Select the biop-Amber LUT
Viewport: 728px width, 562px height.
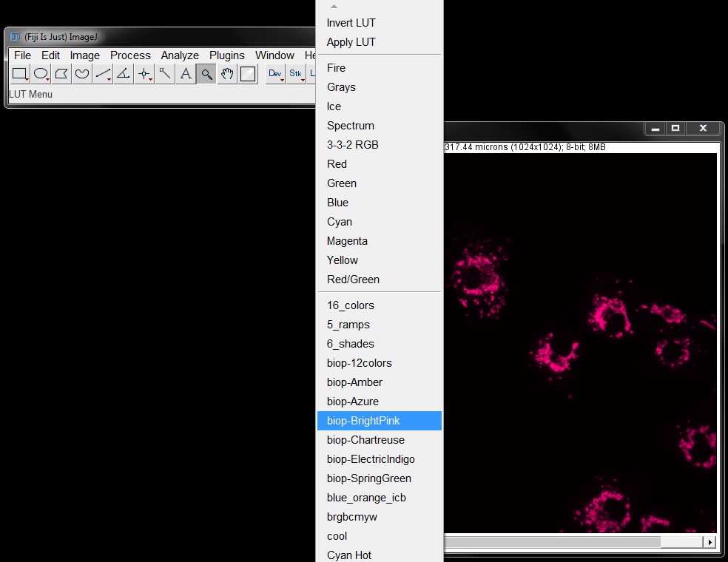pos(380,382)
